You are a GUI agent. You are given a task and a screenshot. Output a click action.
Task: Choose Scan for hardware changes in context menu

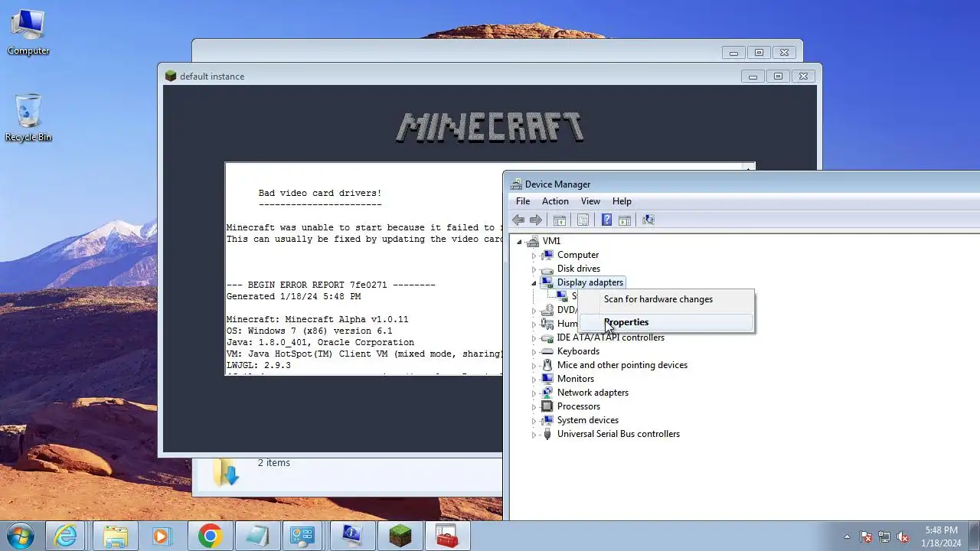(x=665, y=299)
